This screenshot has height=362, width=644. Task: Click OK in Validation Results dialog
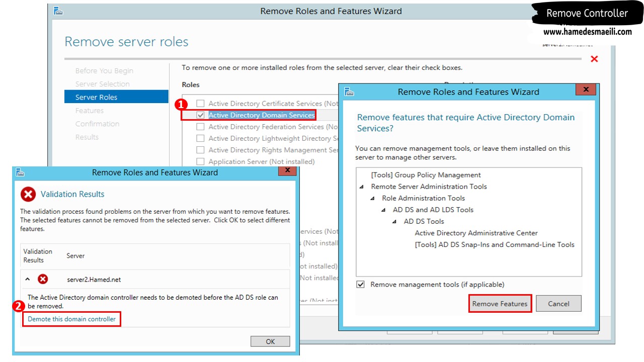click(x=270, y=341)
